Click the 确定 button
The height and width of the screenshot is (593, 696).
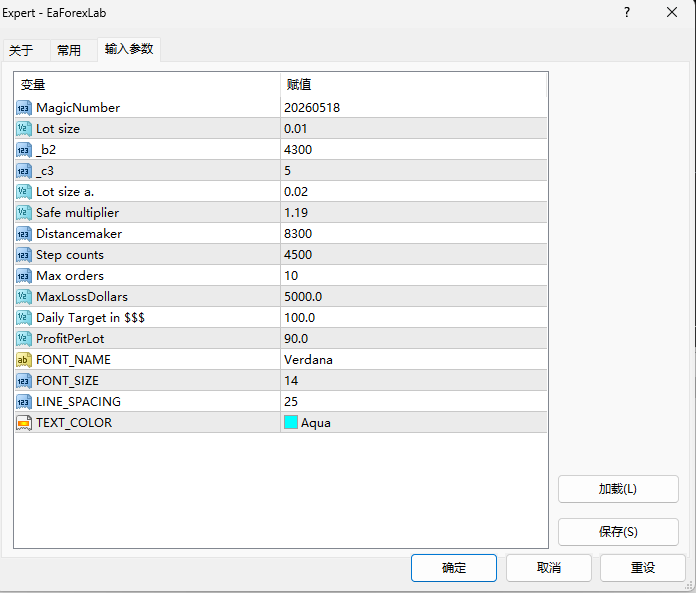pyautogui.click(x=454, y=568)
